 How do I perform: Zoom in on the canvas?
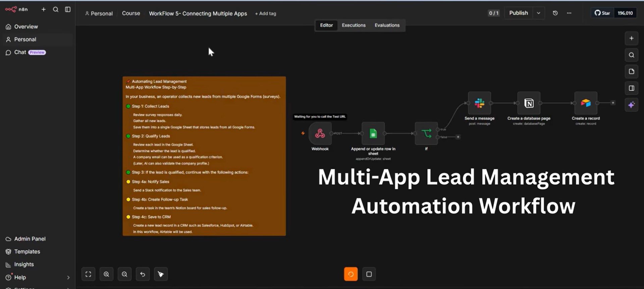(x=106, y=274)
